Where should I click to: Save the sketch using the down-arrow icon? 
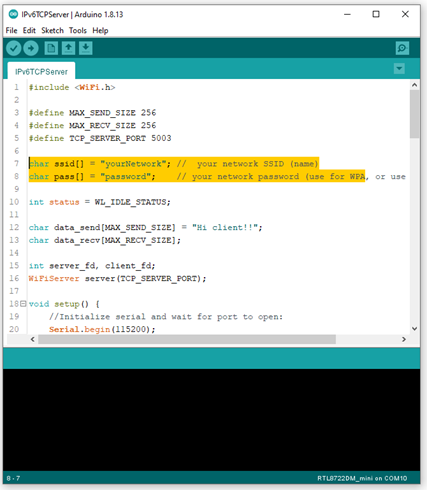[x=86, y=48]
